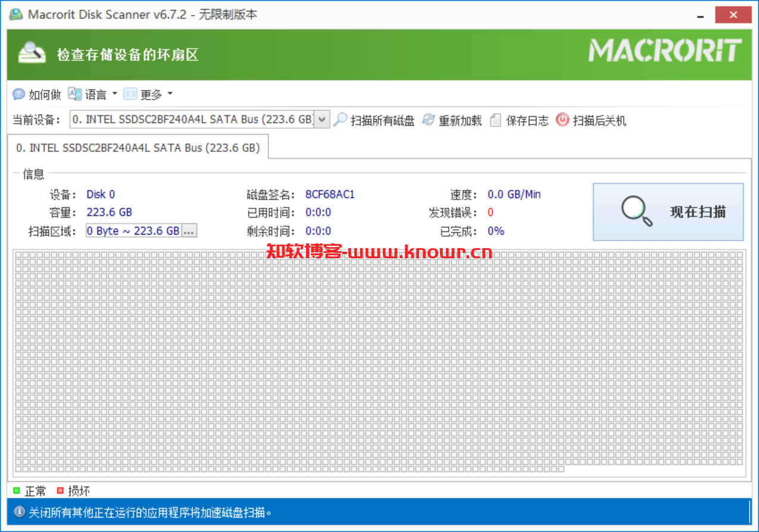Screen dimensions: 759x532
Task: Click the red power icon
Action: [563, 120]
